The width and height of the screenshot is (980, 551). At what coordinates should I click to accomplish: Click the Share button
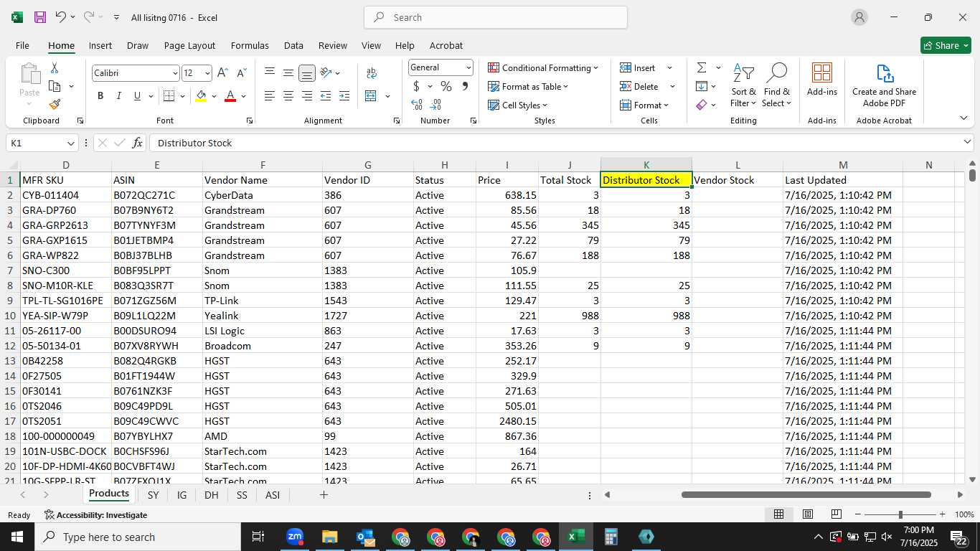946,45
